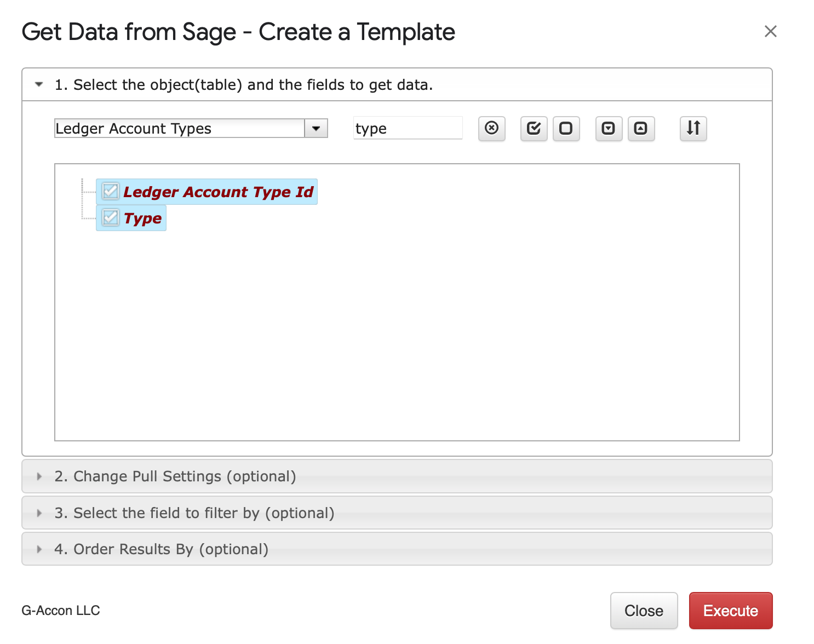This screenshot has height=644, width=814.
Task: Expand 3. Select the field to filter by
Action: click(x=397, y=513)
